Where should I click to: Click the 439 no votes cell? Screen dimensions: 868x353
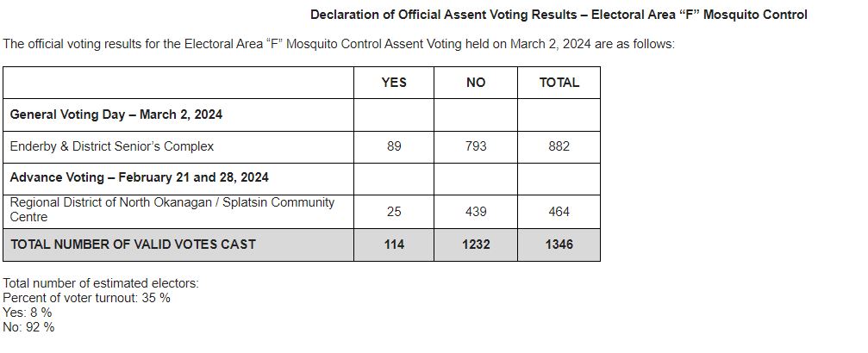click(x=476, y=211)
